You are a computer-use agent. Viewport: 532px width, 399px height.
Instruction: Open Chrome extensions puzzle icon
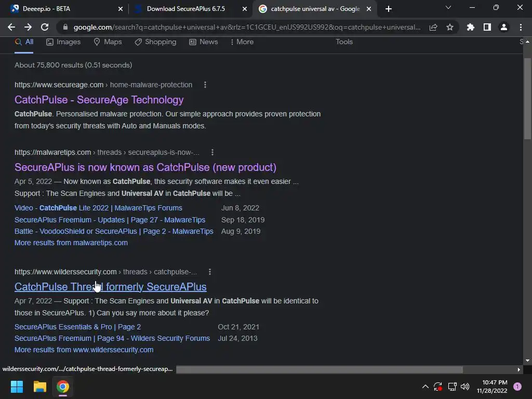pos(471,27)
